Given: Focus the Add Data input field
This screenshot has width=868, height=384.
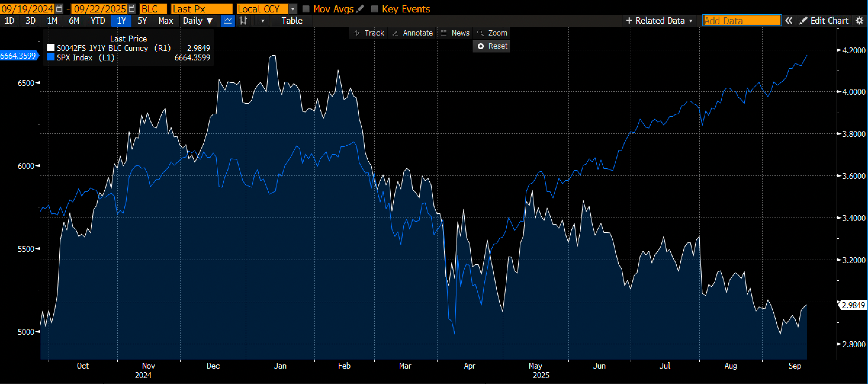Looking at the screenshot, I should pyautogui.click(x=741, y=20).
